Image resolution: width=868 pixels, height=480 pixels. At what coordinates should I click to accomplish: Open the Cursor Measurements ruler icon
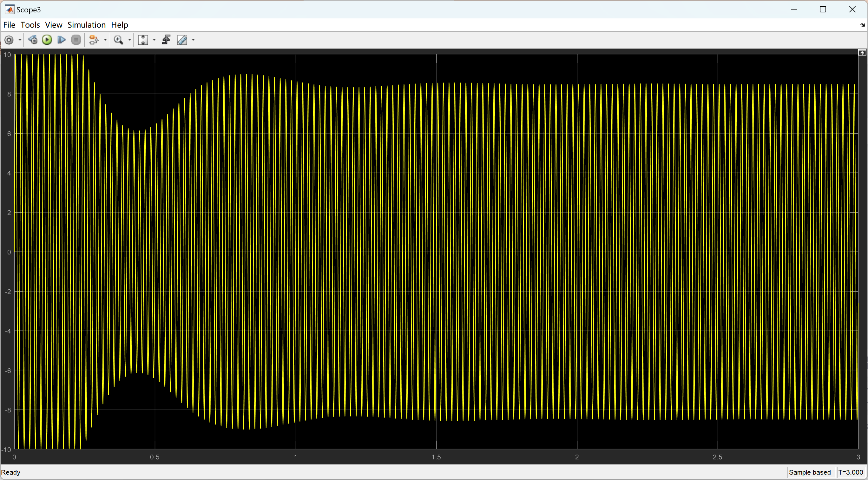point(182,40)
